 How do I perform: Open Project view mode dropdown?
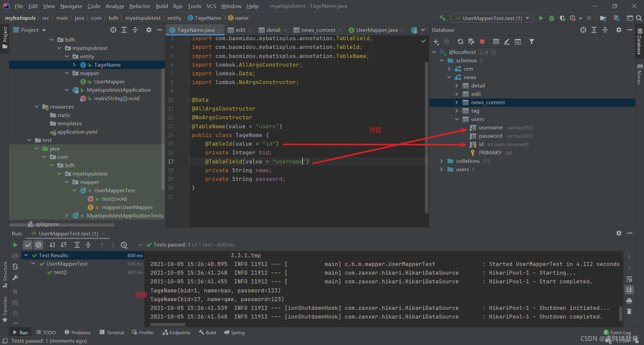coord(29,30)
